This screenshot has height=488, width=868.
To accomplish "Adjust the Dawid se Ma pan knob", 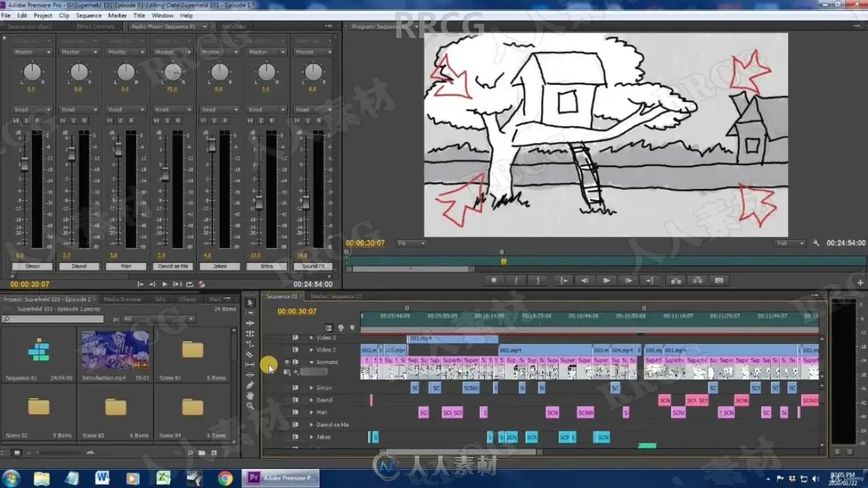I will [x=173, y=71].
